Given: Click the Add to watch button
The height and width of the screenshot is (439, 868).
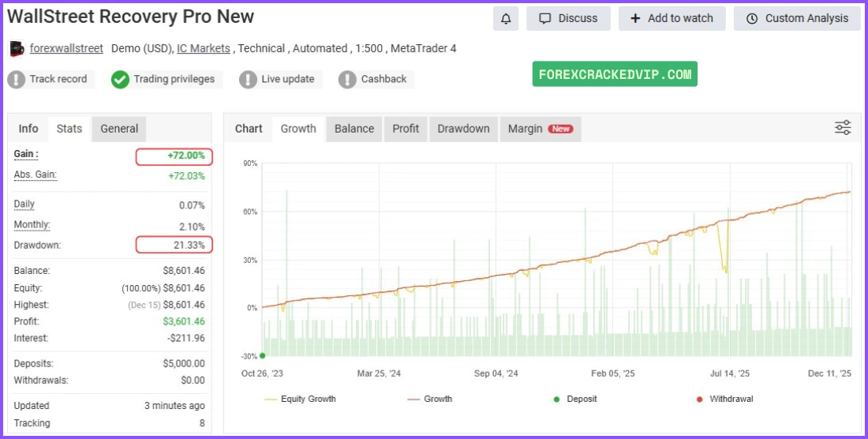Looking at the screenshot, I should point(672,18).
